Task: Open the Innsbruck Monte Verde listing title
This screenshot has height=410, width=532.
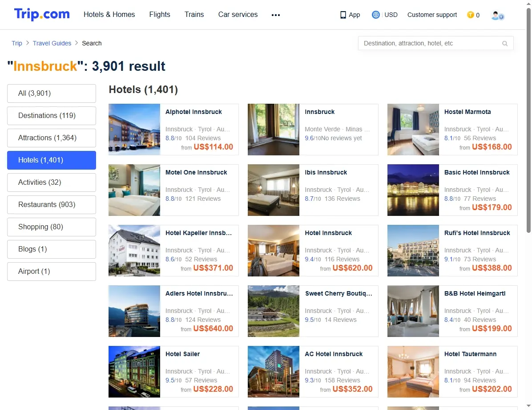Action: [320, 112]
